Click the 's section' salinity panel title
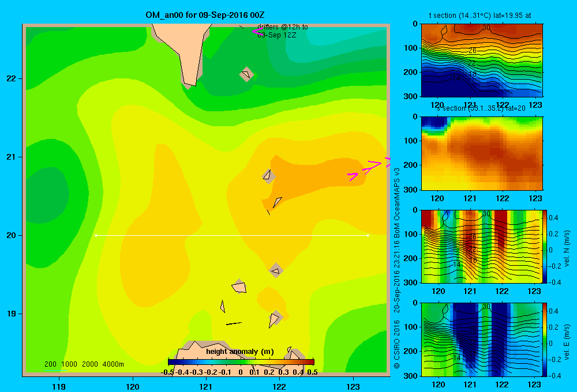This screenshot has height=392, width=577. (481, 108)
